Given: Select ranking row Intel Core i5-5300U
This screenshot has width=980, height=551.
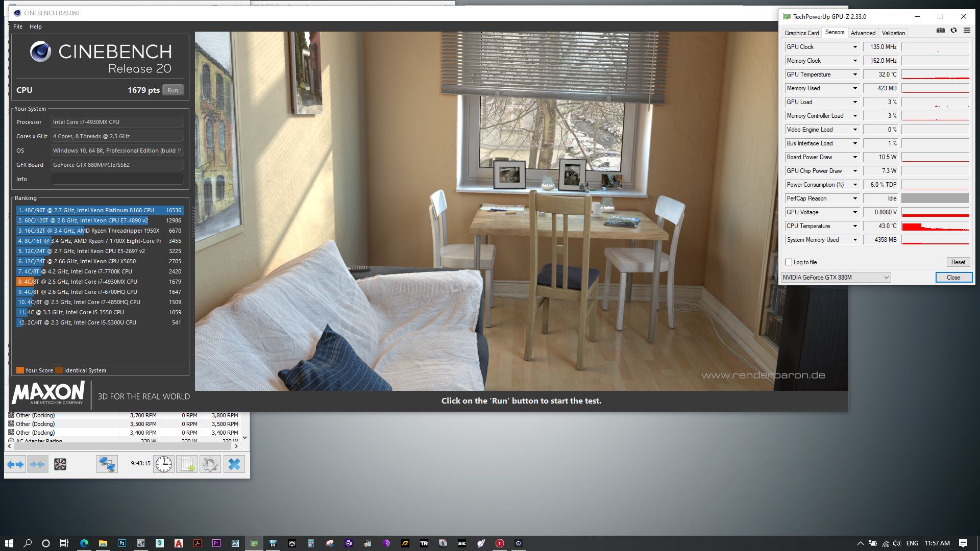Looking at the screenshot, I should click(x=100, y=322).
